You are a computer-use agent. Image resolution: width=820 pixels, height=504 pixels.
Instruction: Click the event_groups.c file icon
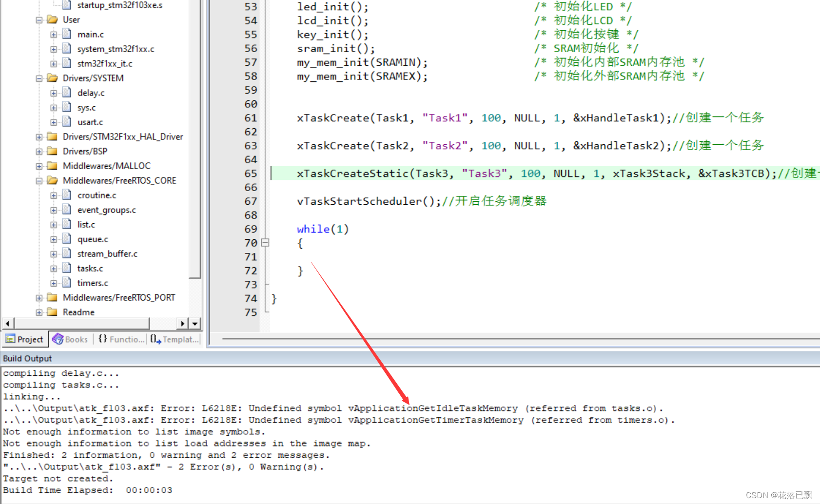point(67,210)
